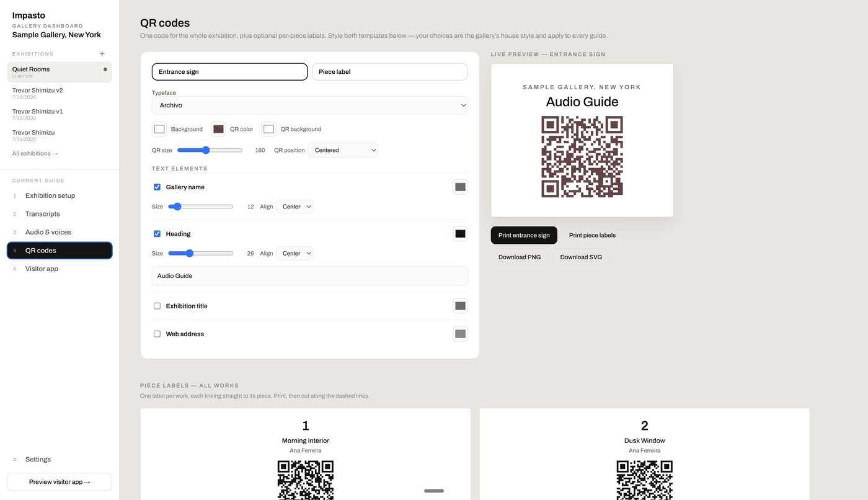This screenshot has height=500, width=868.
Task: Select Quiet Rooms exhibition
Action: [x=60, y=72]
